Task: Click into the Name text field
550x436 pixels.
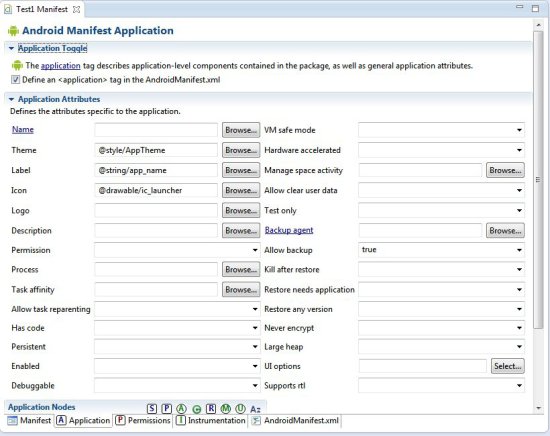Action: click(156, 130)
